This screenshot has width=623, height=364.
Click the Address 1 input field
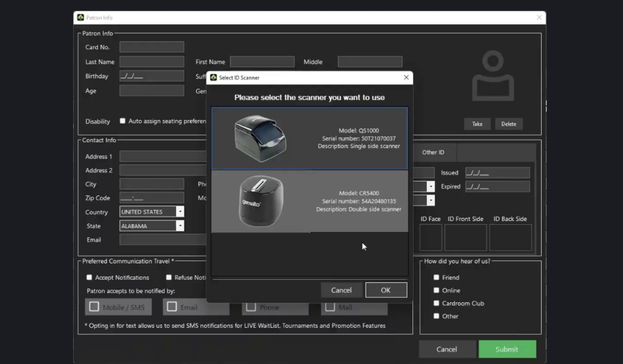163,156
